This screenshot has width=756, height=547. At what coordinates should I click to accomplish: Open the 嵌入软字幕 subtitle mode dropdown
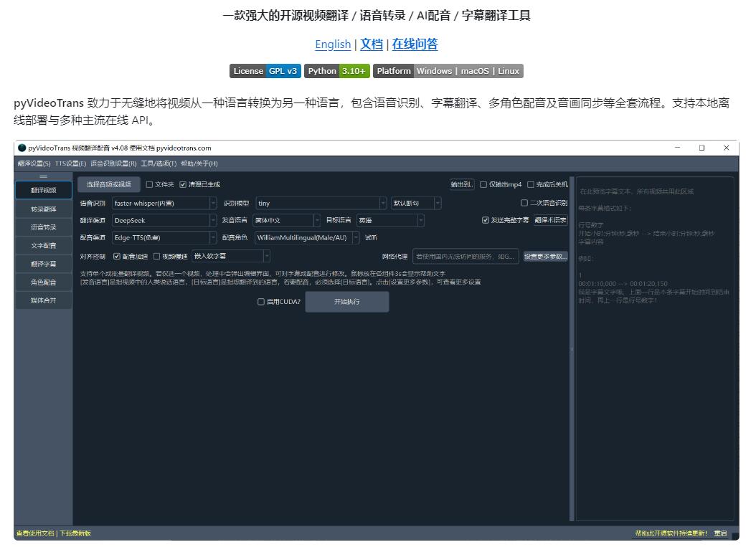pyautogui.click(x=231, y=257)
